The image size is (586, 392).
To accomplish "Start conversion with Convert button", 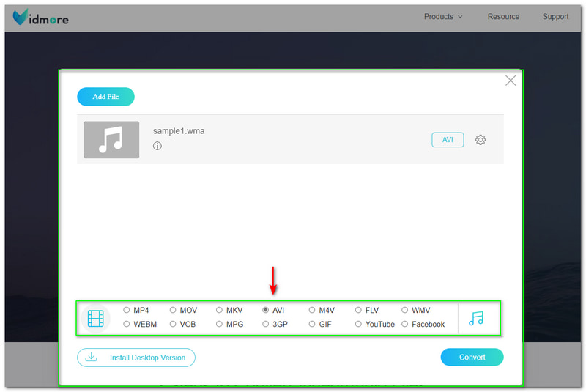I will pos(472,358).
